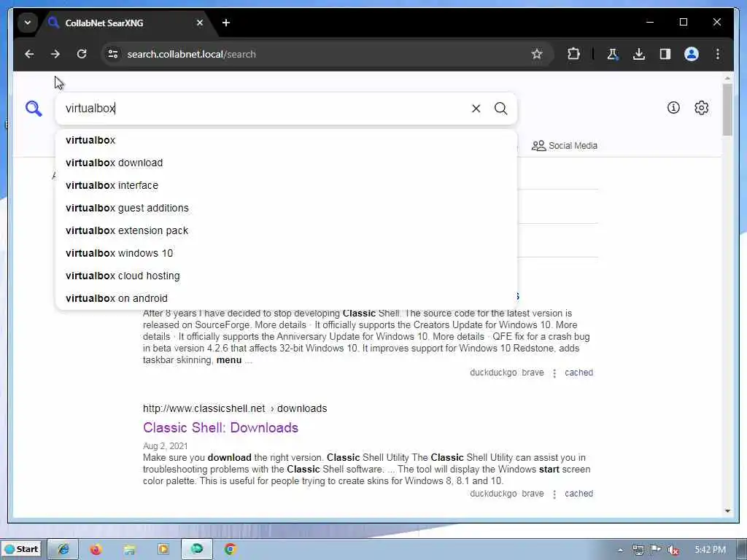Choose suggestion 'virtualbox guest additions'
This screenshot has height=560, width=747.
pos(286,208)
